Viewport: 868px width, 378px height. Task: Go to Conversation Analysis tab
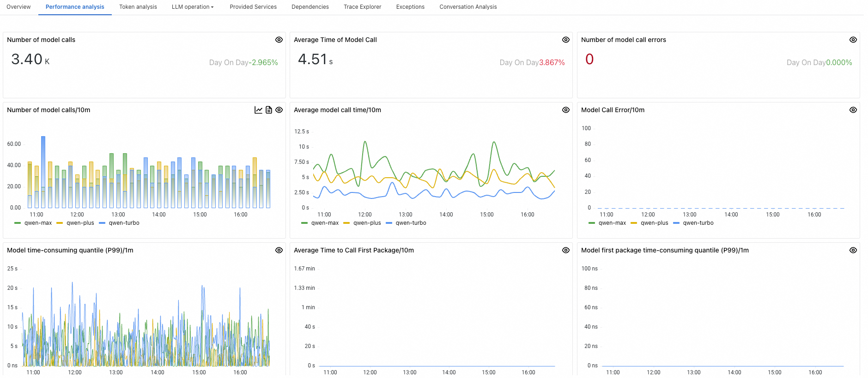point(468,7)
